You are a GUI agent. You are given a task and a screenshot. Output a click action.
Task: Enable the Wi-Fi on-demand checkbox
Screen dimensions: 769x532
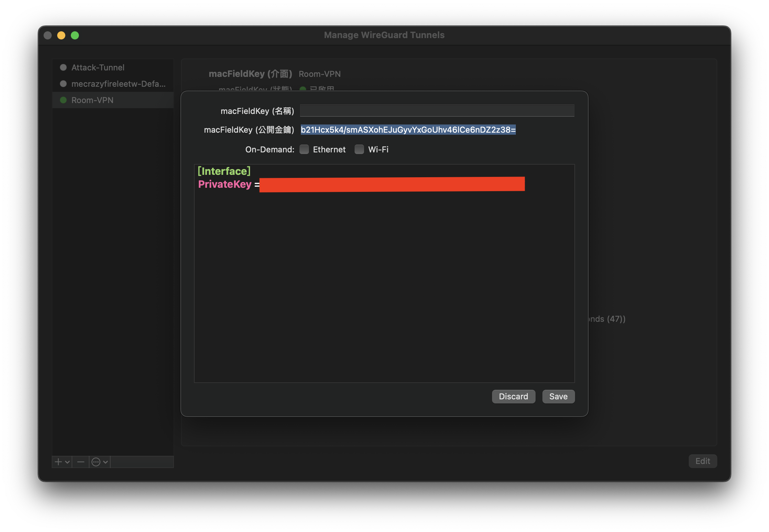(359, 149)
